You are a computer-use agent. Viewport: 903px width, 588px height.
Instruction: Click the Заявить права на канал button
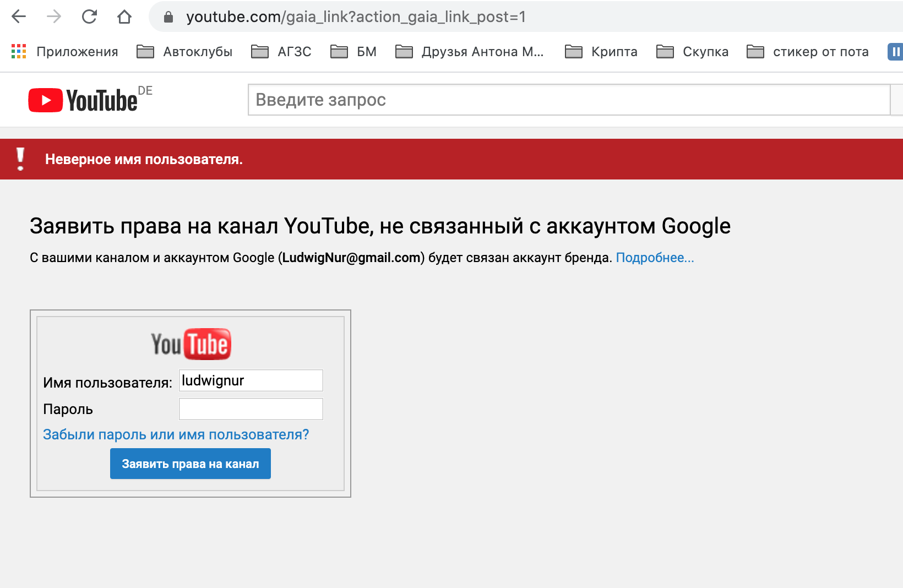[191, 464]
